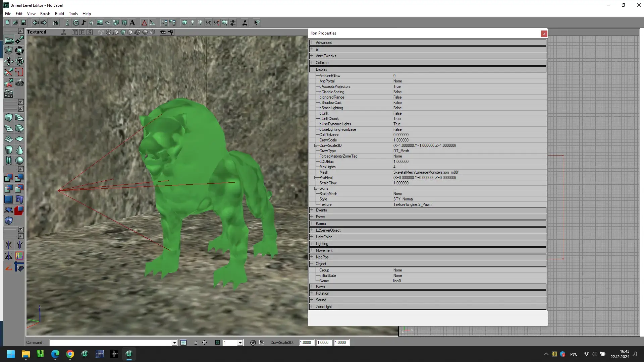Click the Play Map joystick icon
The image size is (644, 362).
(245, 22)
